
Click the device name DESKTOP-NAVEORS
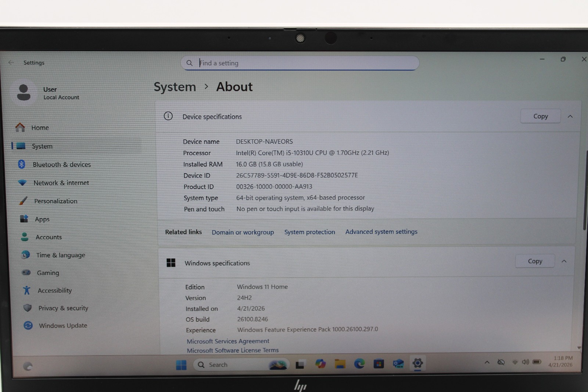[x=264, y=142]
